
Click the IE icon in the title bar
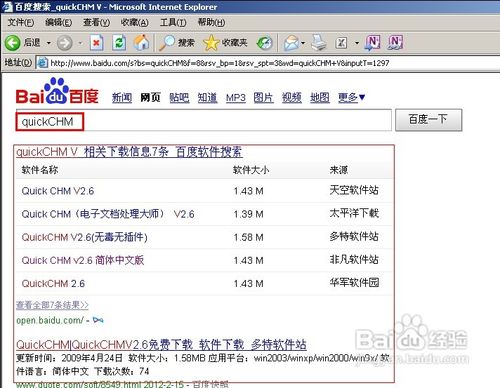(7, 6)
